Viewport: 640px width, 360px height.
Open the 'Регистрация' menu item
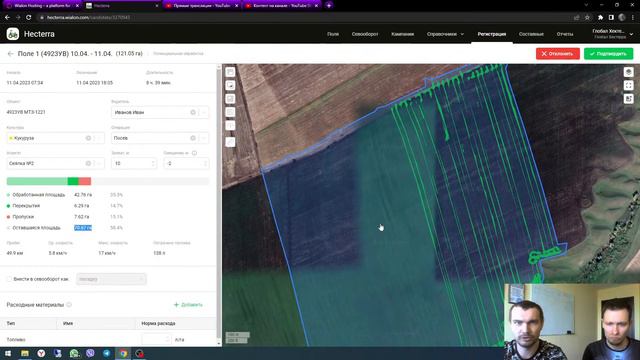tap(492, 34)
